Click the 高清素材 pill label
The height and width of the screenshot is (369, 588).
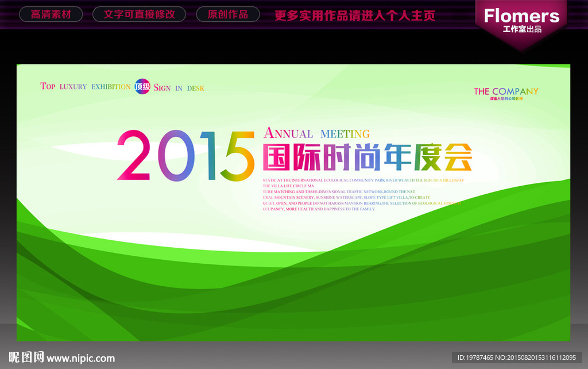pos(51,14)
